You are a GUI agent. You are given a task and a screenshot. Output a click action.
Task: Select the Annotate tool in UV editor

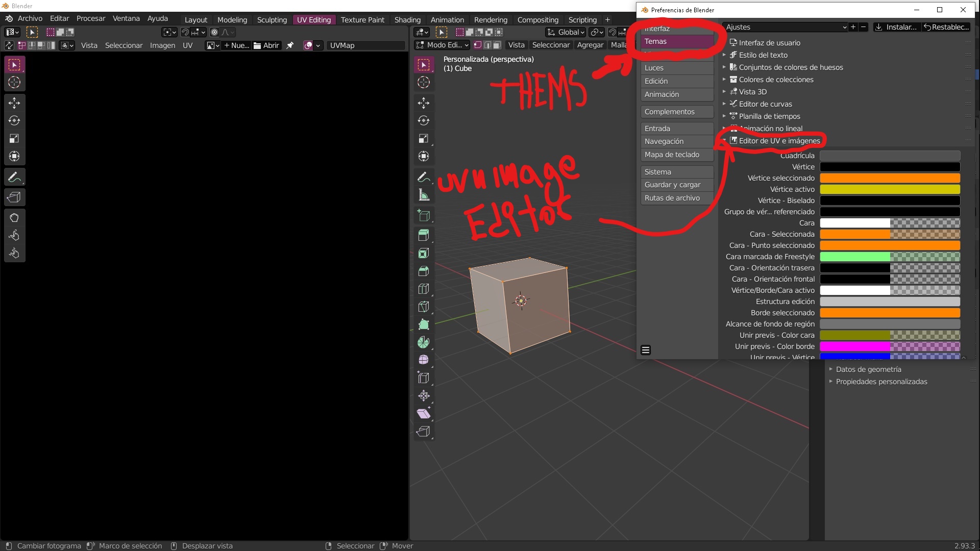(x=14, y=177)
